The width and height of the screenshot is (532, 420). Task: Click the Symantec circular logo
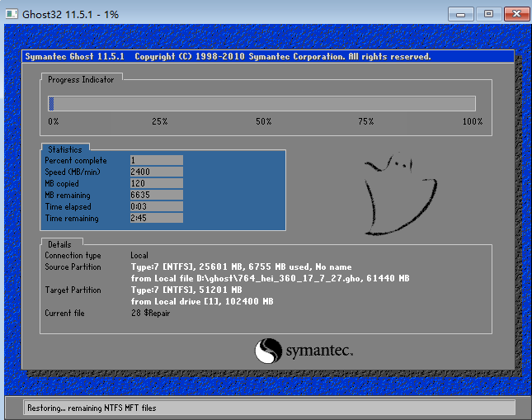click(269, 351)
